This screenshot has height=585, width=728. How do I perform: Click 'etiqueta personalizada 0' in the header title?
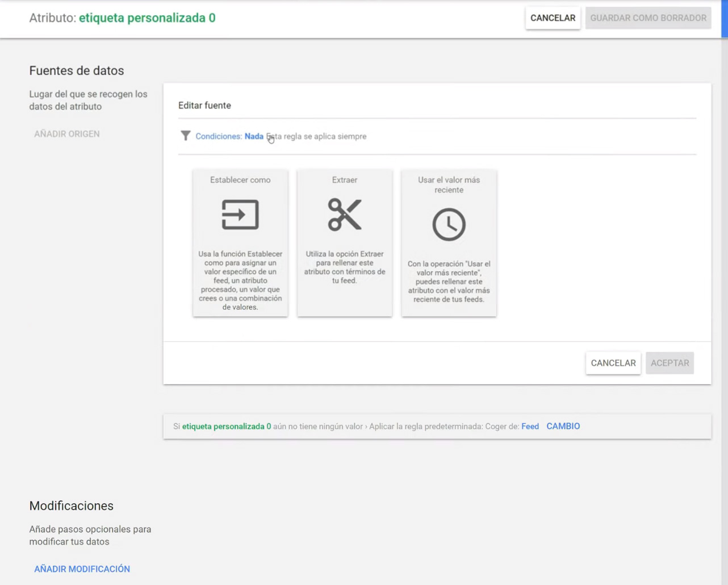tap(147, 18)
